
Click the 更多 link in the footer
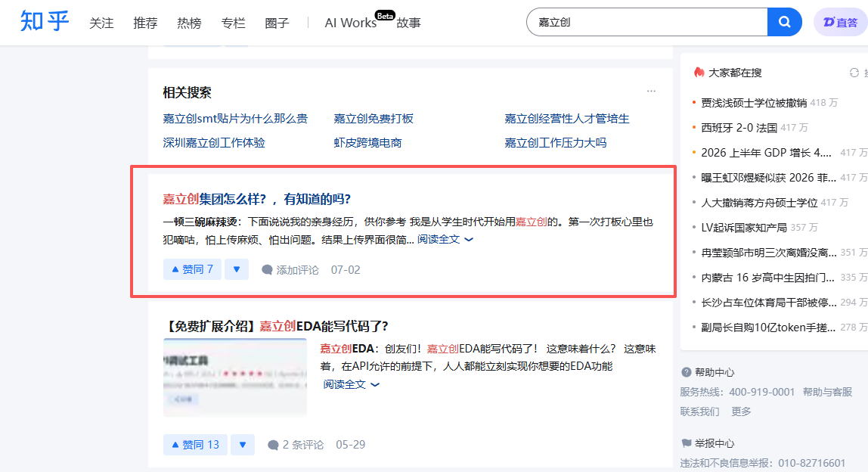[741, 411]
